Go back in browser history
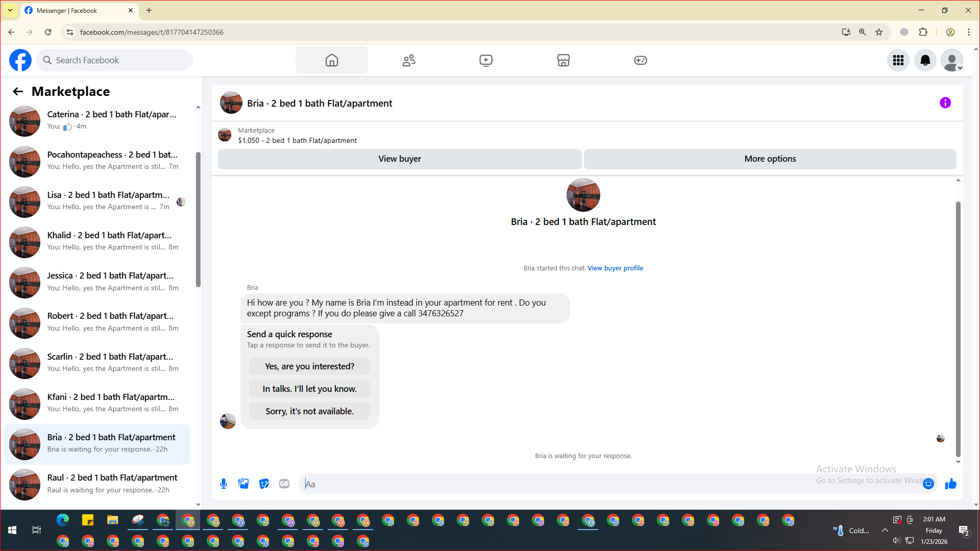Image resolution: width=980 pixels, height=551 pixels. 11,32
